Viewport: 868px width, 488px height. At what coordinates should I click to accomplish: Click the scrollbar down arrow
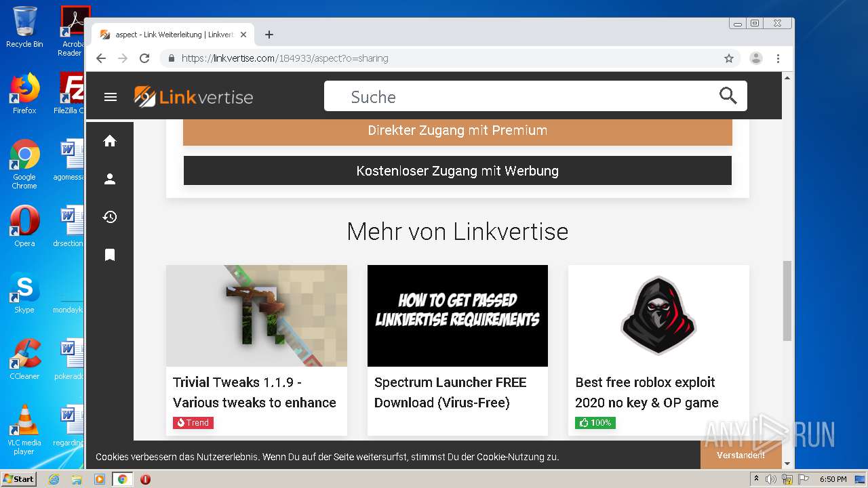tap(787, 464)
